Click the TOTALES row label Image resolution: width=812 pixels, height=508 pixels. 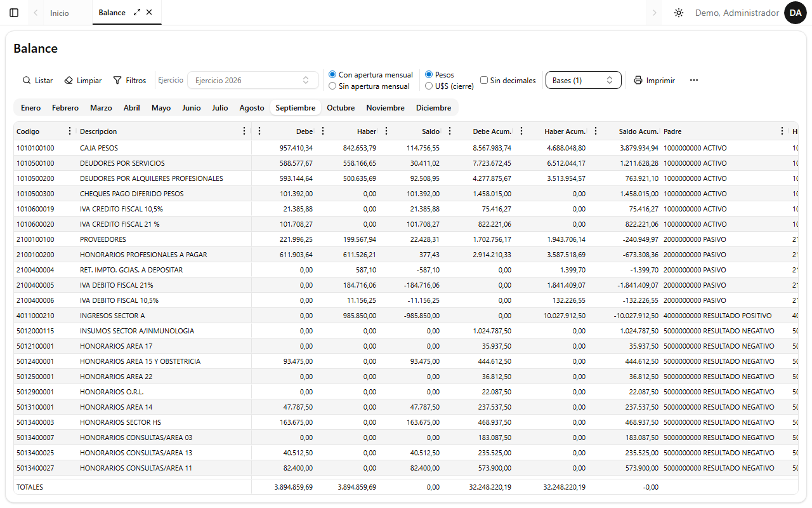pos(30,487)
